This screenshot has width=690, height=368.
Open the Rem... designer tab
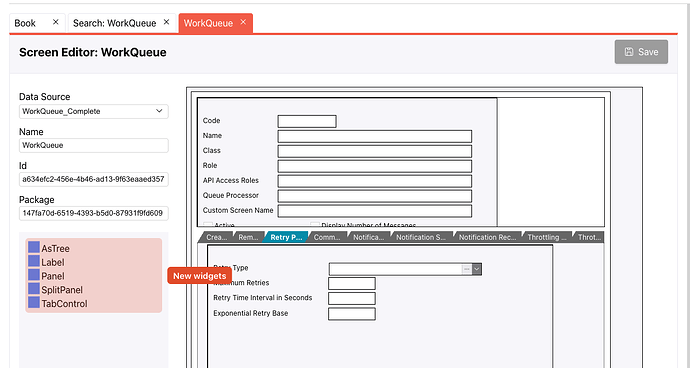[248, 237]
